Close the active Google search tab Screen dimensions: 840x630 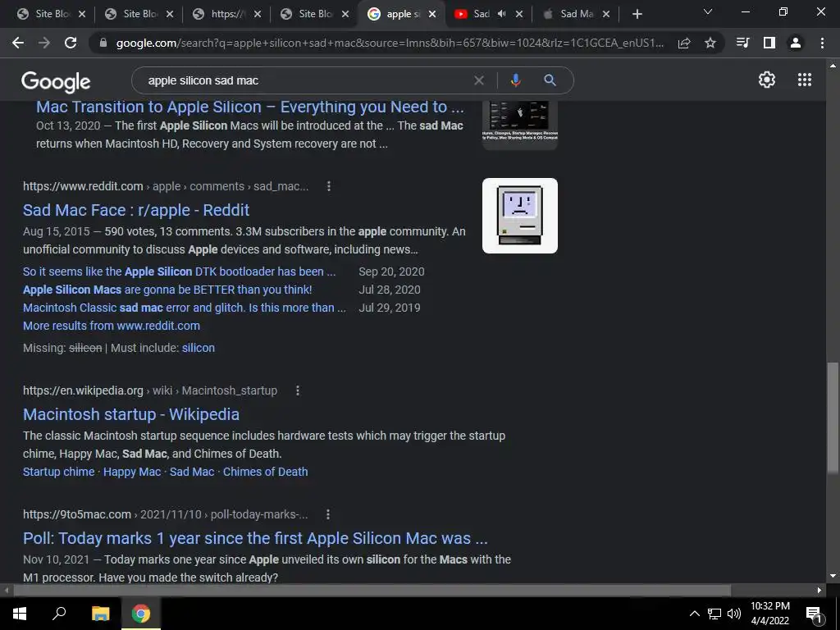432,14
